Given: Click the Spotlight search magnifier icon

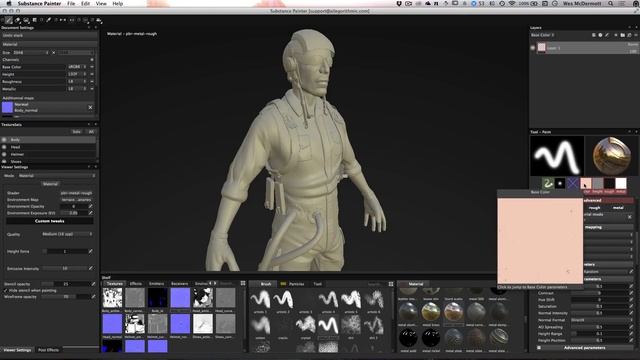Looking at the screenshot, I should pyautogui.click(x=611, y=4).
